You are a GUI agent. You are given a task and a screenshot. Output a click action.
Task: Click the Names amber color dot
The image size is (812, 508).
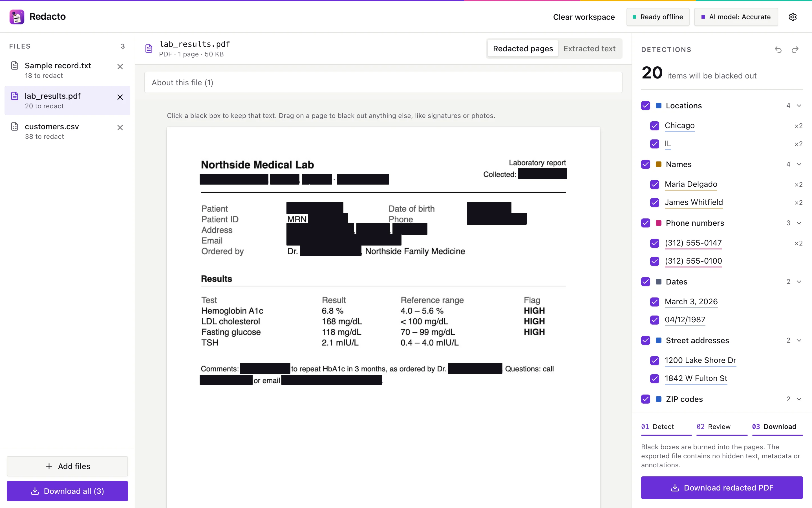659,164
